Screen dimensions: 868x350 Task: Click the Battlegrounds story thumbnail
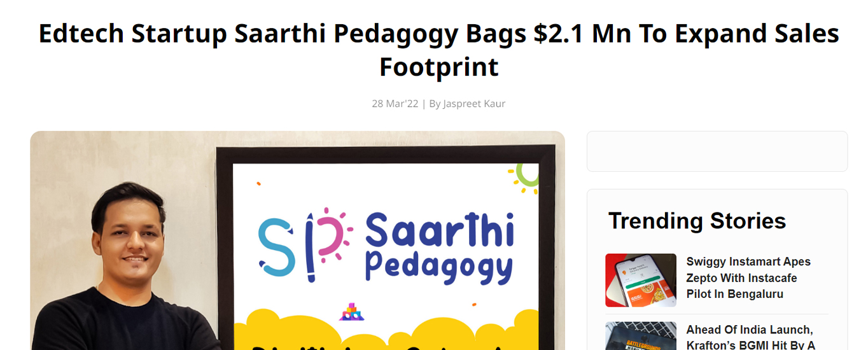[x=641, y=336]
